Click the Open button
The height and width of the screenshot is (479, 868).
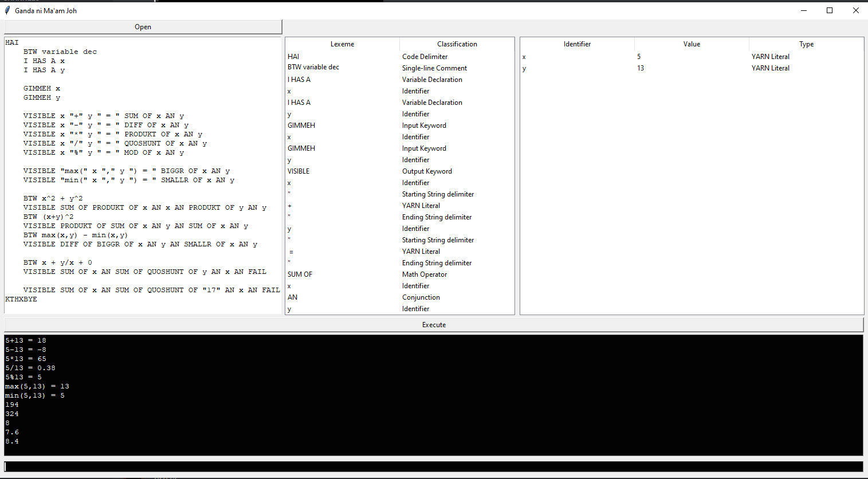click(x=143, y=27)
